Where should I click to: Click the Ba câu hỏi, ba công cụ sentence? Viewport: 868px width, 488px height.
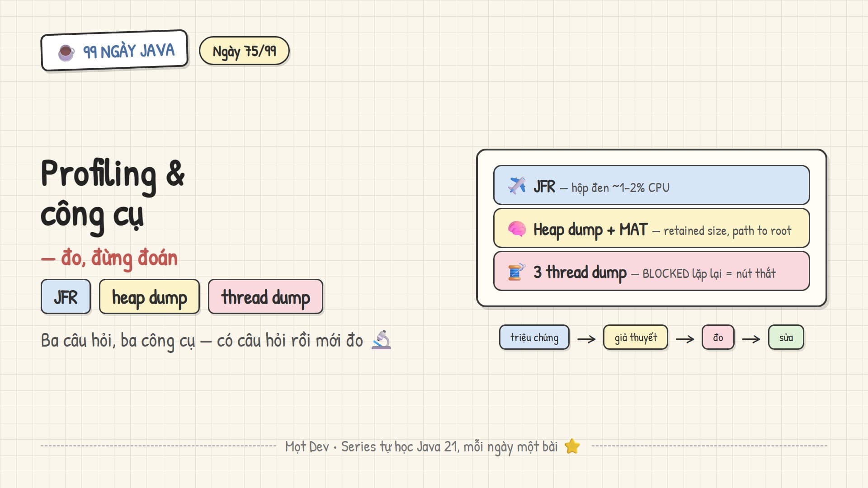202,341
